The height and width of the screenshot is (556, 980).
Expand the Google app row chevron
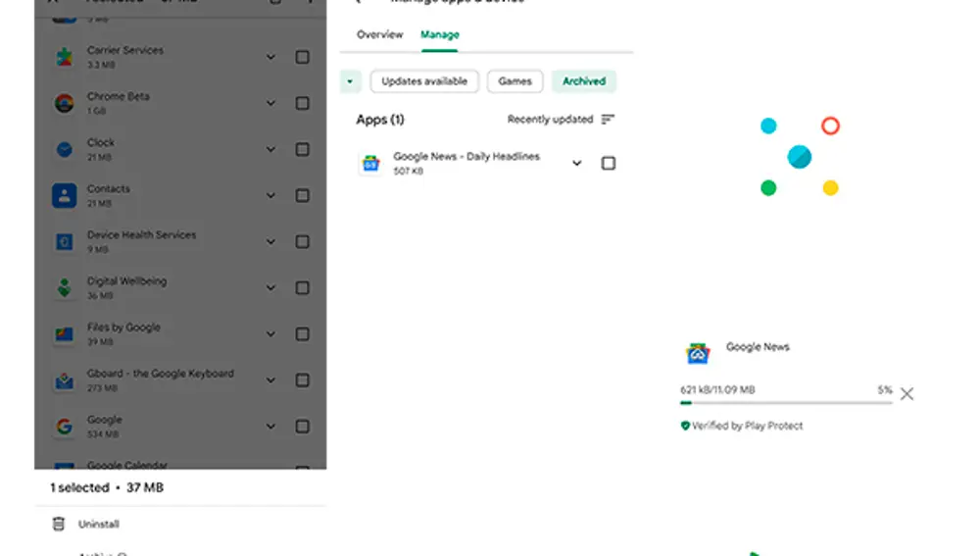[x=270, y=427]
